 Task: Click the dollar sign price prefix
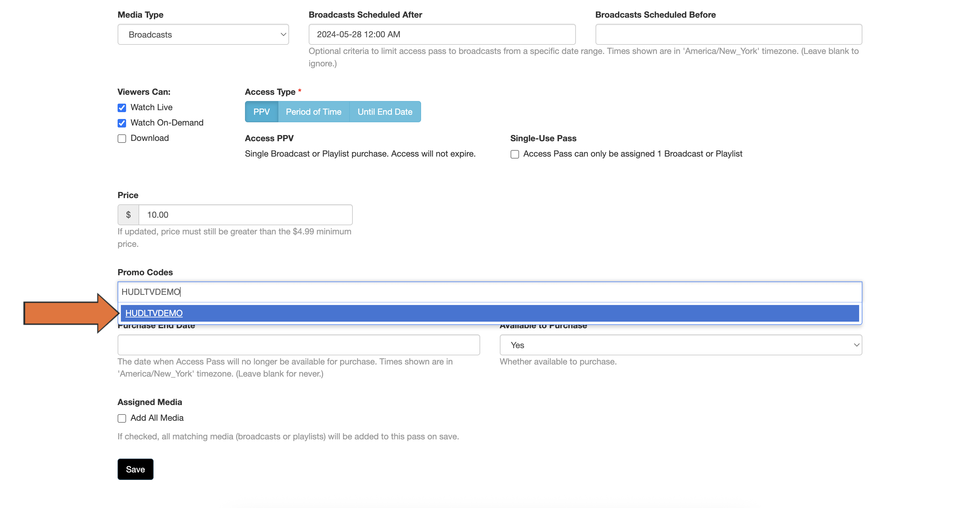pos(128,215)
